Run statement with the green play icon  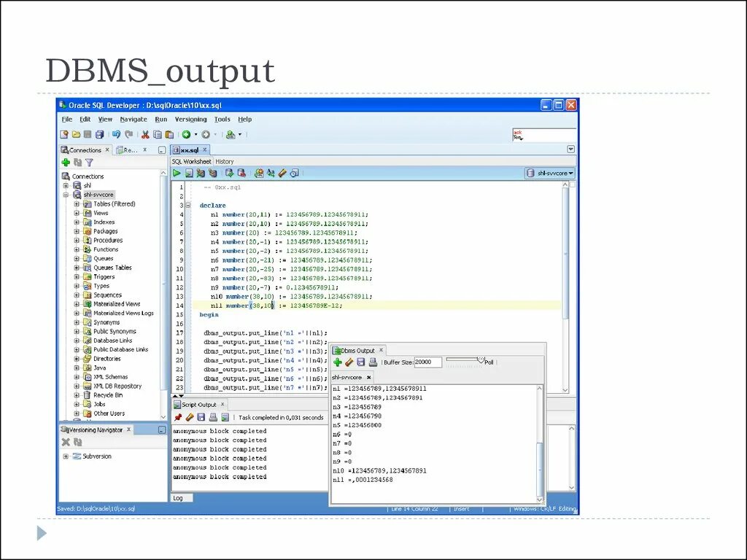tap(177, 174)
